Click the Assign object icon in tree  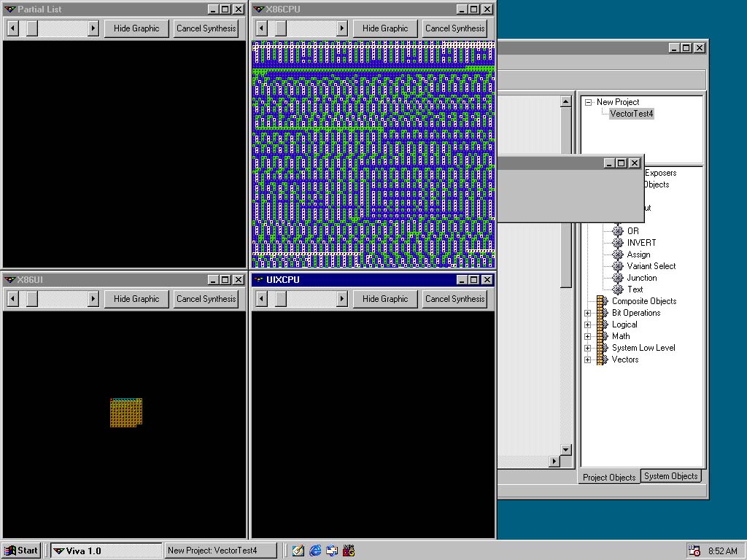[x=618, y=254]
